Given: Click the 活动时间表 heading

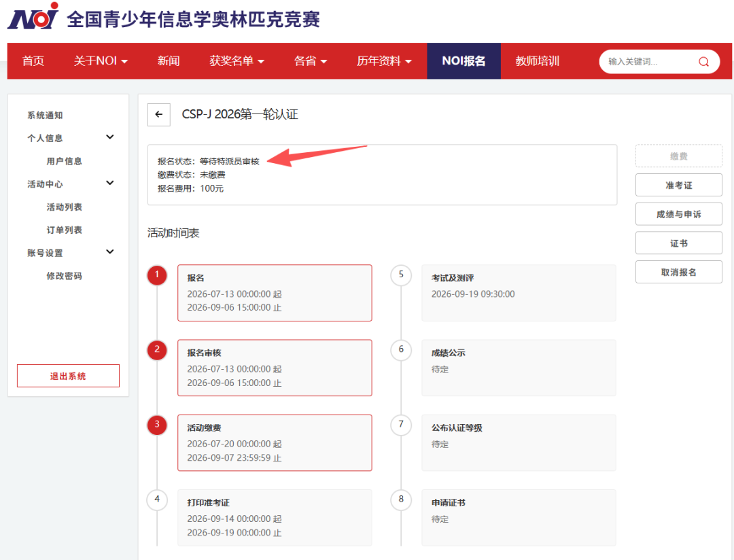Looking at the screenshot, I should [174, 233].
